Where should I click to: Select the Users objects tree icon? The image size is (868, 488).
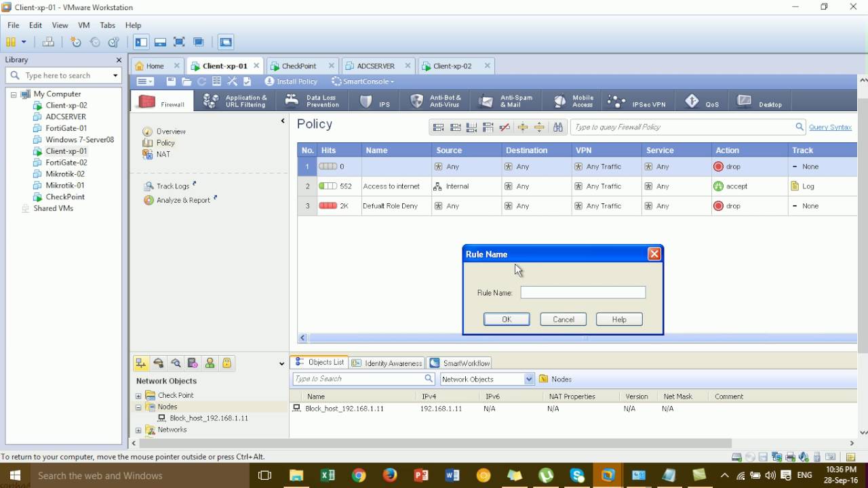(x=210, y=363)
